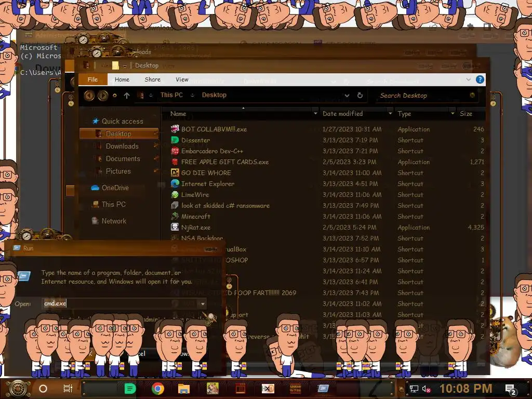This screenshot has width=532, height=399.
Task: Select the NjRat.exe skull icon
Action: point(175,227)
